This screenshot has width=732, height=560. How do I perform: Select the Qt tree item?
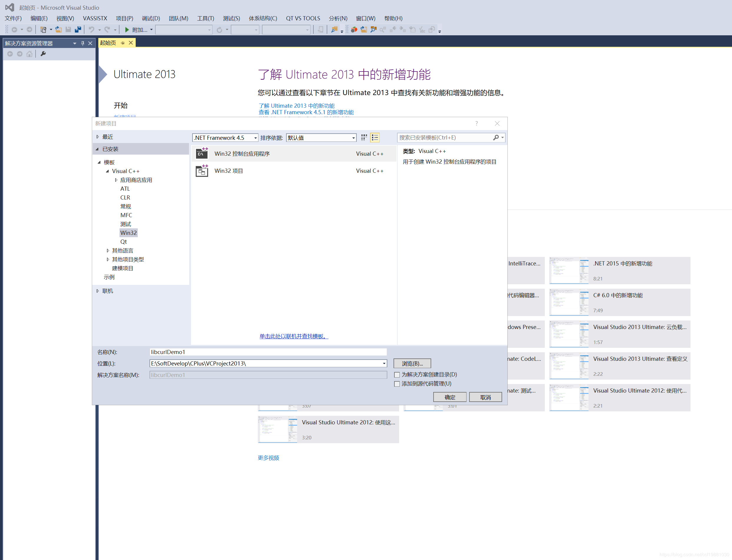click(123, 242)
